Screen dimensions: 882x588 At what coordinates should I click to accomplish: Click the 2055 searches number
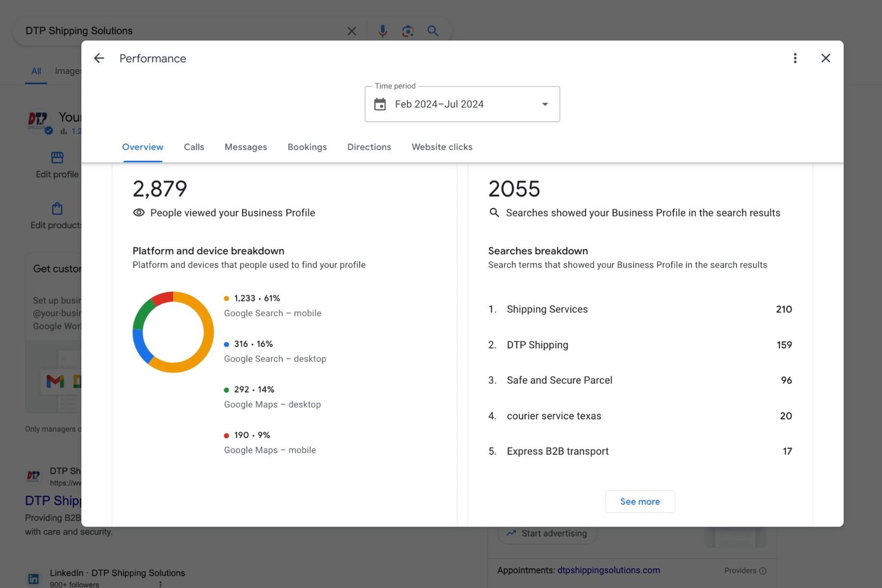click(514, 189)
